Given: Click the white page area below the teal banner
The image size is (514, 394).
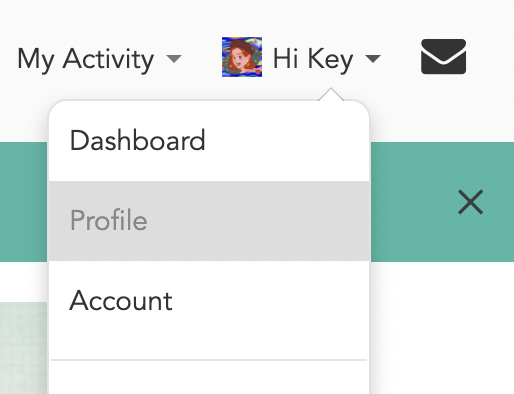Looking at the screenshot, I should 442,328.
